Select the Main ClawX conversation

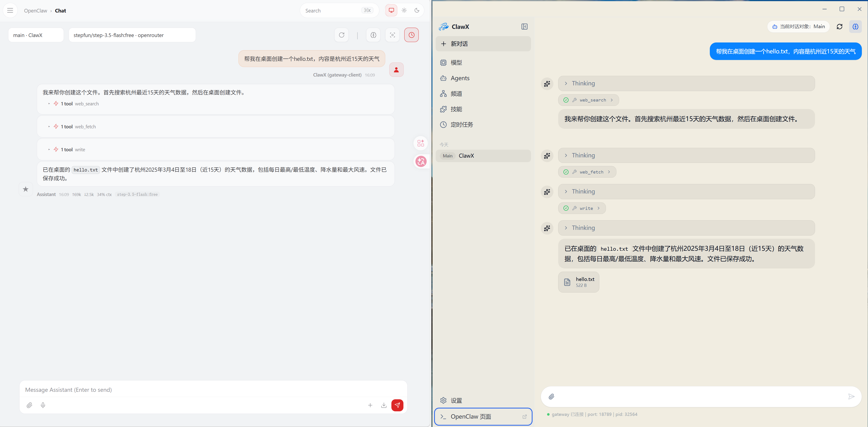tap(483, 156)
